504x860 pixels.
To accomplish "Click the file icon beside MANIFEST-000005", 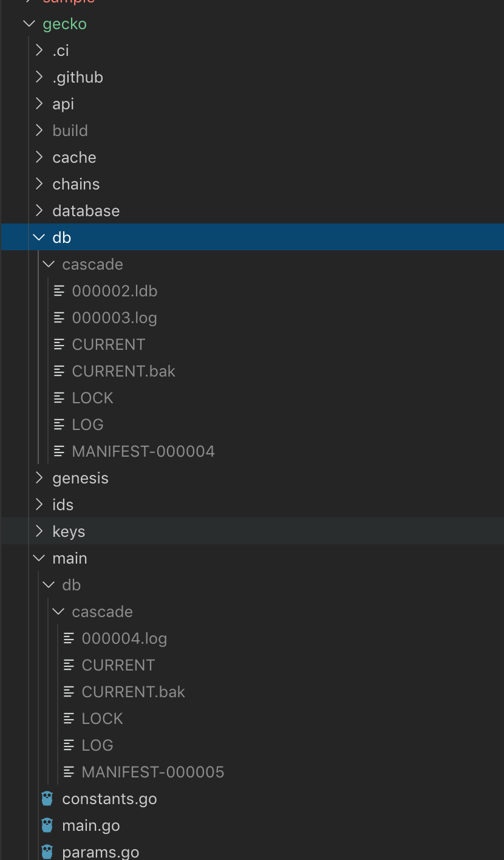I will [x=69, y=771].
